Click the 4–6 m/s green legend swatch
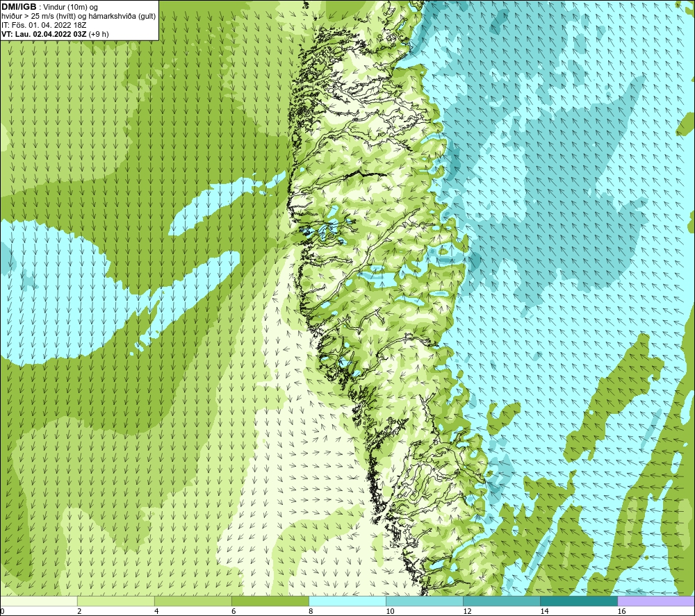Viewport: 695px width, 616px height. [193, 601]
